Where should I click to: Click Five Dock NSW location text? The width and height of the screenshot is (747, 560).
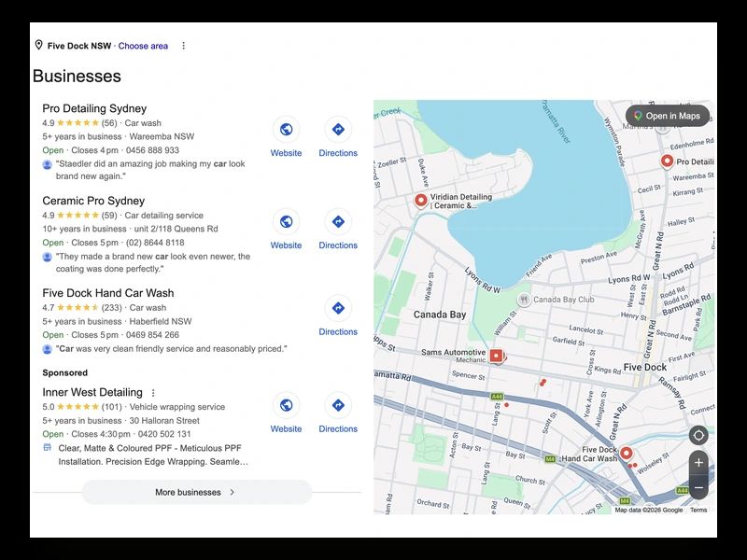click(79, 46)
